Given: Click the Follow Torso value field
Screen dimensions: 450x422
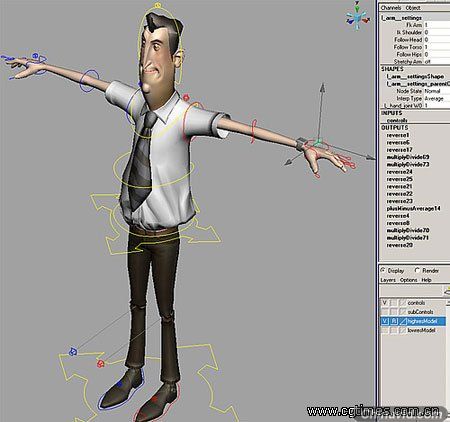Looking at the screenshot, I should tap(437, 47).
